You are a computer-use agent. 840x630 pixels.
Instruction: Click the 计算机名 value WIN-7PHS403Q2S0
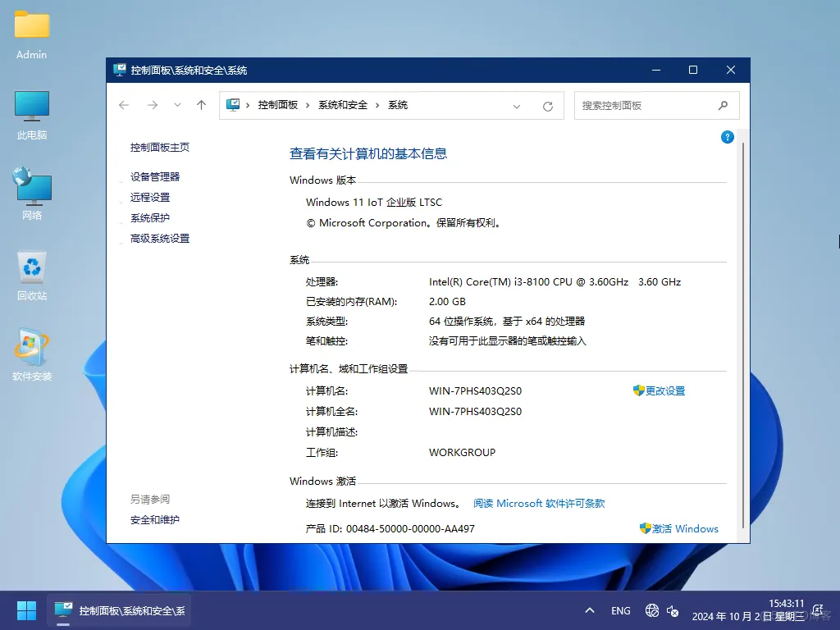pos(475,391)
